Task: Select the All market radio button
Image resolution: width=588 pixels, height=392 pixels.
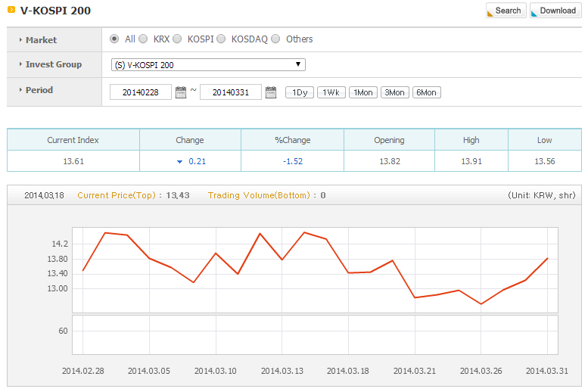Action: click(114, 39)
